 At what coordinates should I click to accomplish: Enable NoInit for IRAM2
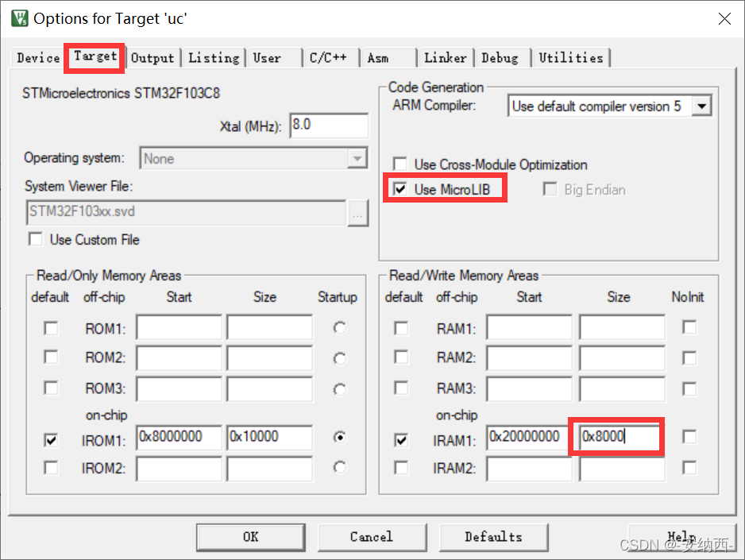(689, 467)
